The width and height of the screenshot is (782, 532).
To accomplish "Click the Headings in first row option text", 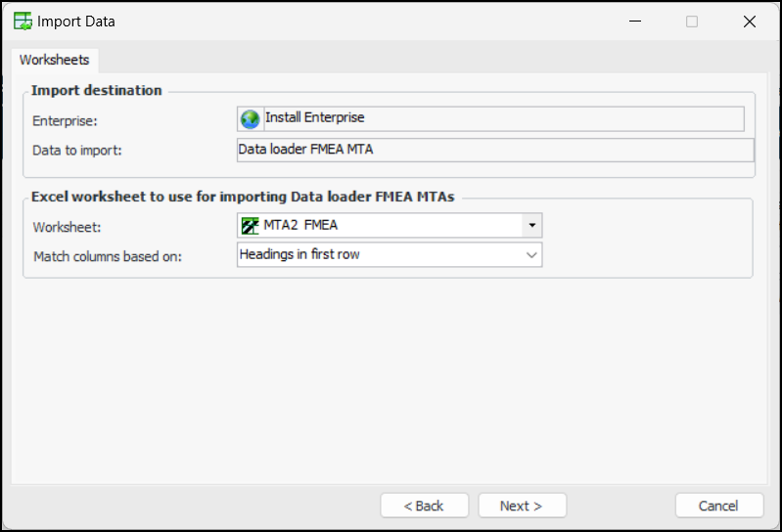I will (x=299, y=254).
